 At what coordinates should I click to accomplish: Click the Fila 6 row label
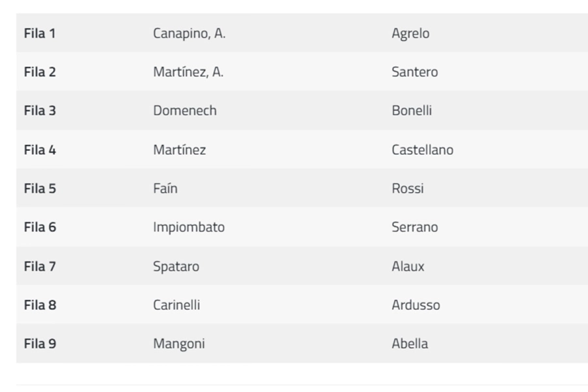(x=40, y=227)
